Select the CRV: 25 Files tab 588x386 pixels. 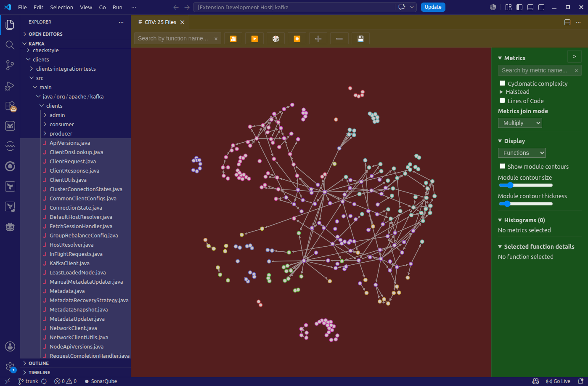click(x=160, y=22)
